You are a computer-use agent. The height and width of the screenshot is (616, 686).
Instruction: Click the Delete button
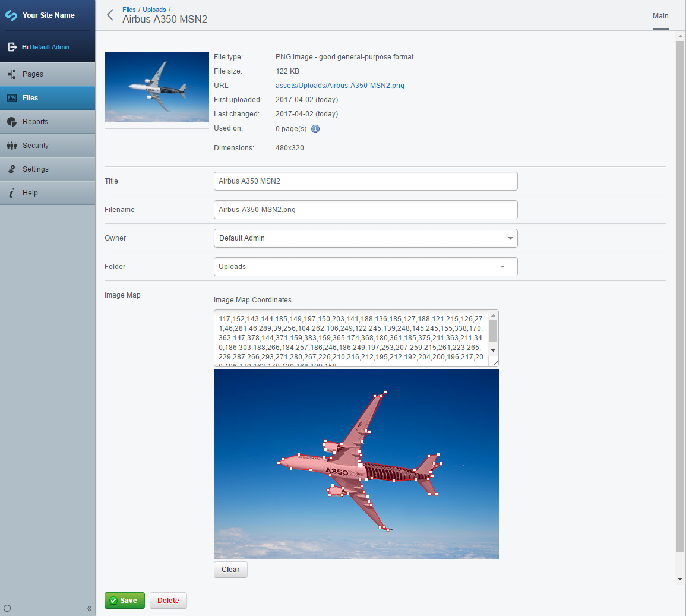pyautogui.click(x=168, y=600)
